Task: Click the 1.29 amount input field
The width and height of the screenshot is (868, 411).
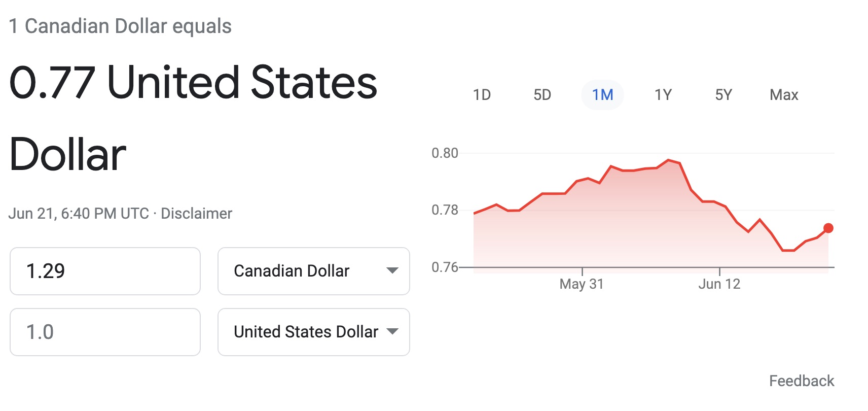Action: point(105,271)
